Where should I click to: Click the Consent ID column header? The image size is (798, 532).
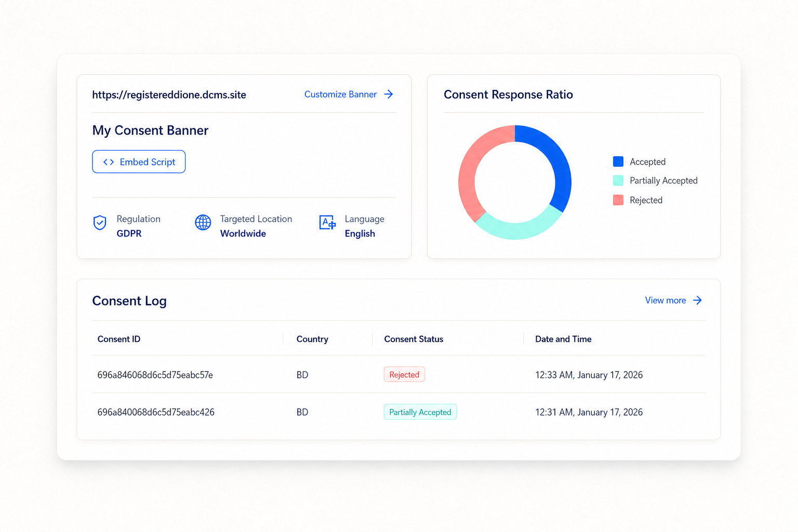tap(119, 339)
